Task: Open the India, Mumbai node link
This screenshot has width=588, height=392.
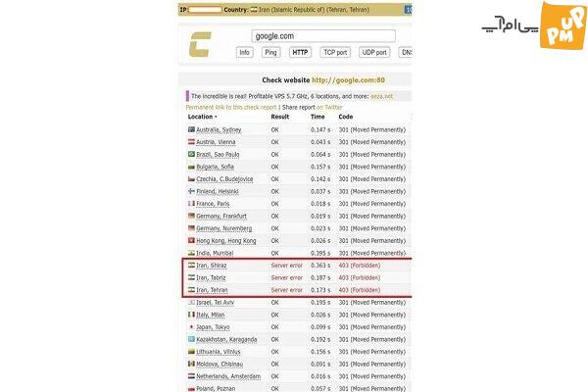Action: pyautogui.click(x=215, y=253)
